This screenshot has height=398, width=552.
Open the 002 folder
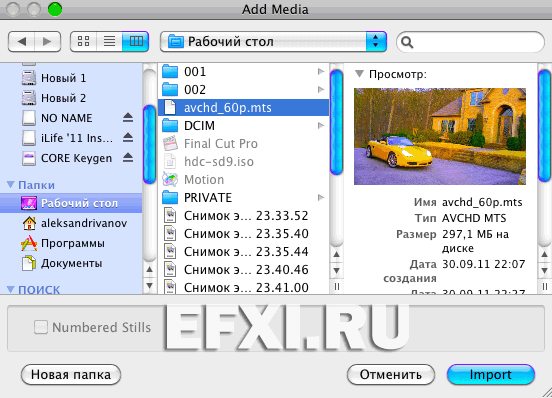click(x=244, y=89)
